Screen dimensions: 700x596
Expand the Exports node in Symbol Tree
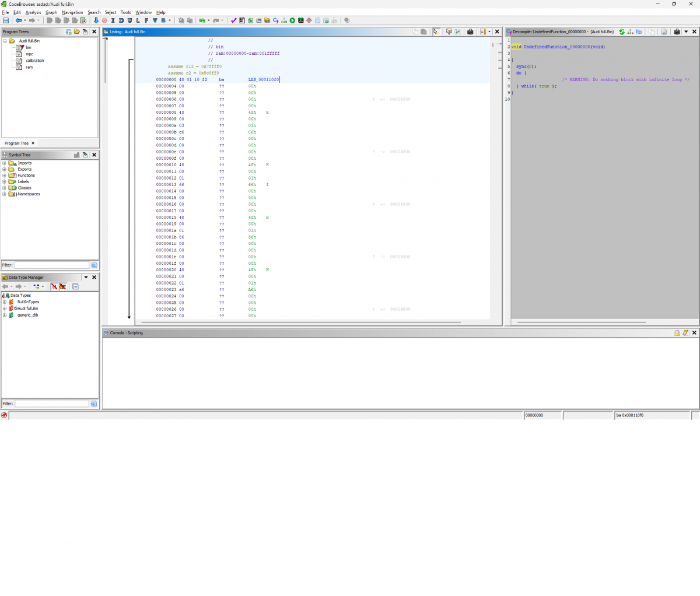pyautogui.click(x=4, y=169)
